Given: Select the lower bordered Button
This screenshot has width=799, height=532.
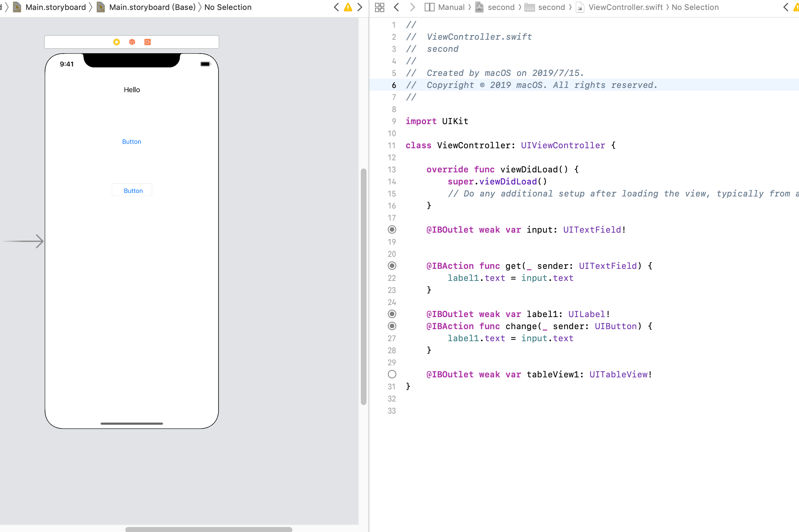Looking at the screenshot, I should click(132, 190).
